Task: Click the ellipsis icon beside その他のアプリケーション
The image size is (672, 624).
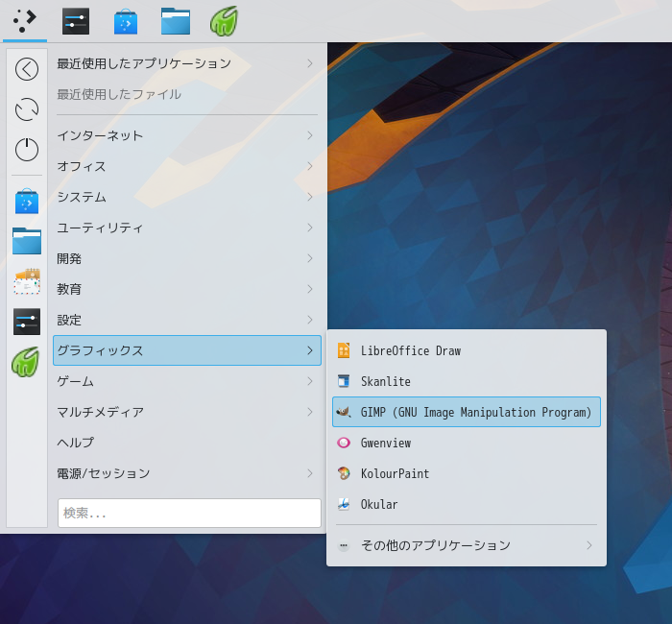Action: [x=344, y=545]
